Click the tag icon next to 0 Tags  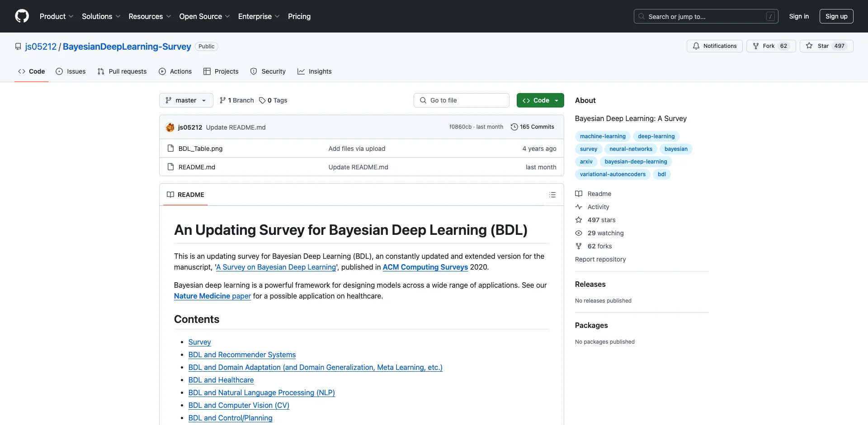tap(262, 100)
